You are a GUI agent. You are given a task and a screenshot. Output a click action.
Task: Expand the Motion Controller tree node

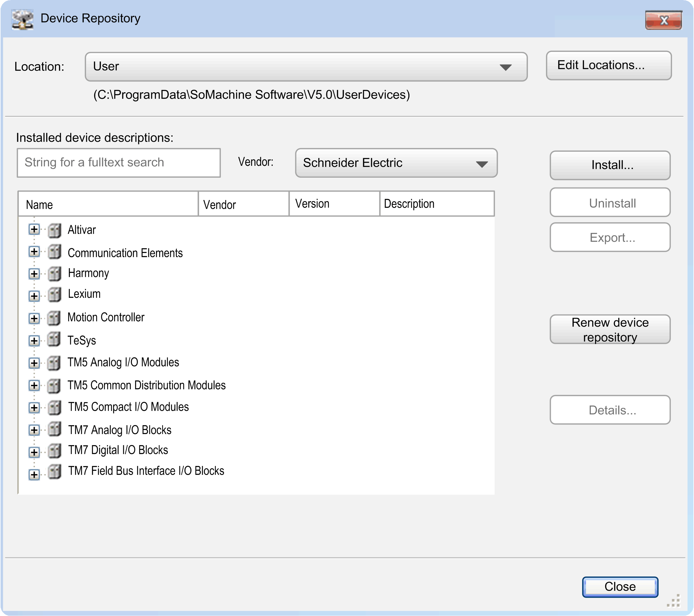(x=34, y=318)
